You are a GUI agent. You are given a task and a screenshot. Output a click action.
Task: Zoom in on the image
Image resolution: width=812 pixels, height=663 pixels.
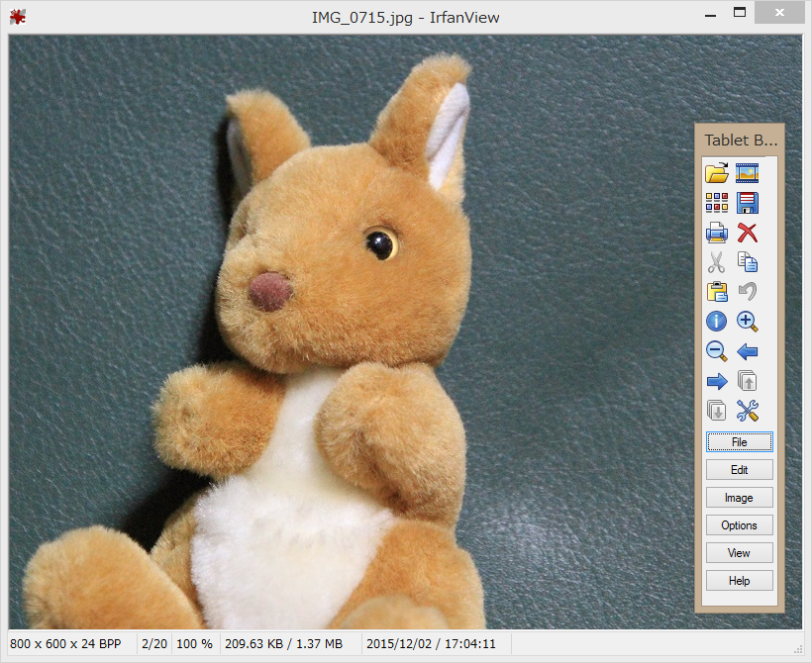748,321
